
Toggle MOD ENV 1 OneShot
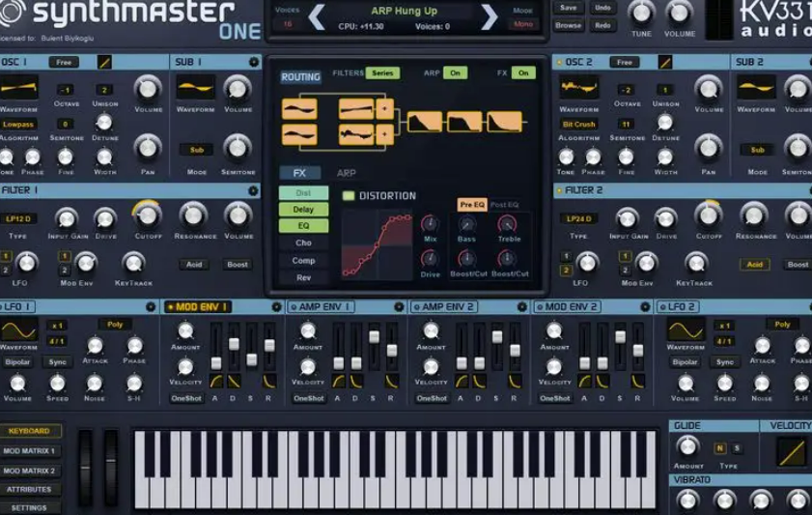186,398
